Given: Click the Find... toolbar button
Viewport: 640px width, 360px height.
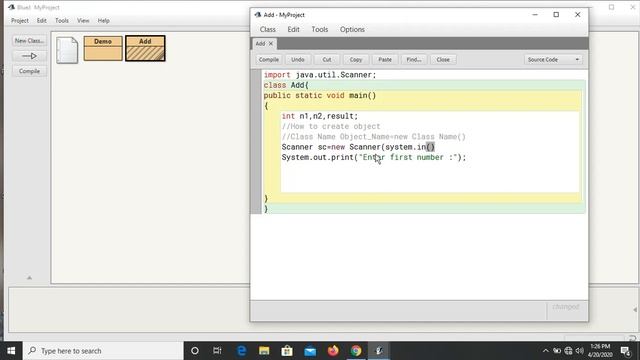Looking at the screenshot, I should click(x=413, y=60).
